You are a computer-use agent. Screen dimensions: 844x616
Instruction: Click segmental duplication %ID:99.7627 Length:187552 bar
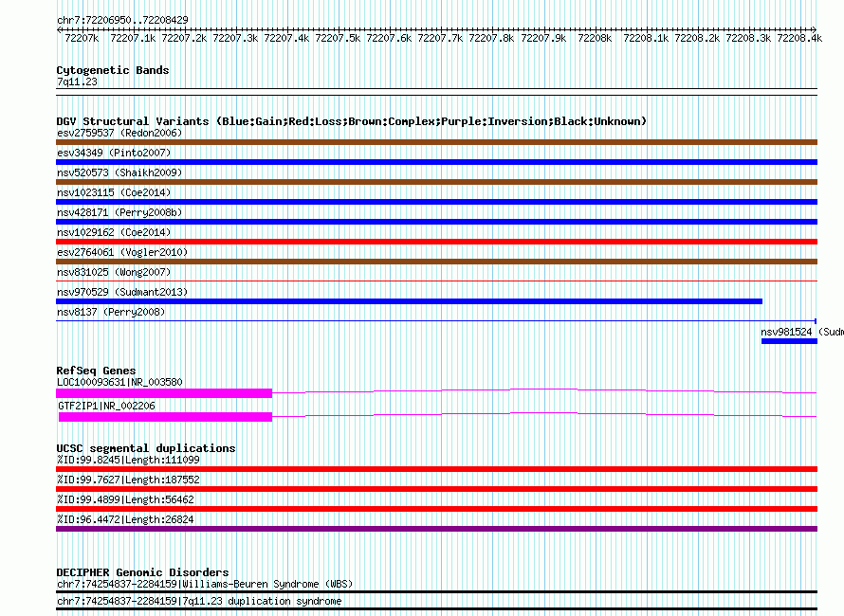(x=436, y=489)
